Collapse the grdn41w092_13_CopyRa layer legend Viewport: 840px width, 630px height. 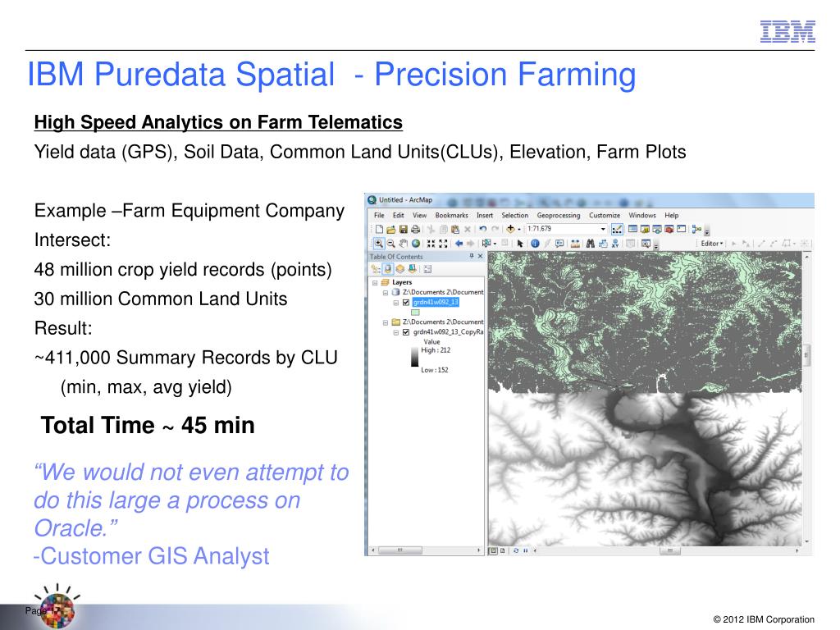396,332
